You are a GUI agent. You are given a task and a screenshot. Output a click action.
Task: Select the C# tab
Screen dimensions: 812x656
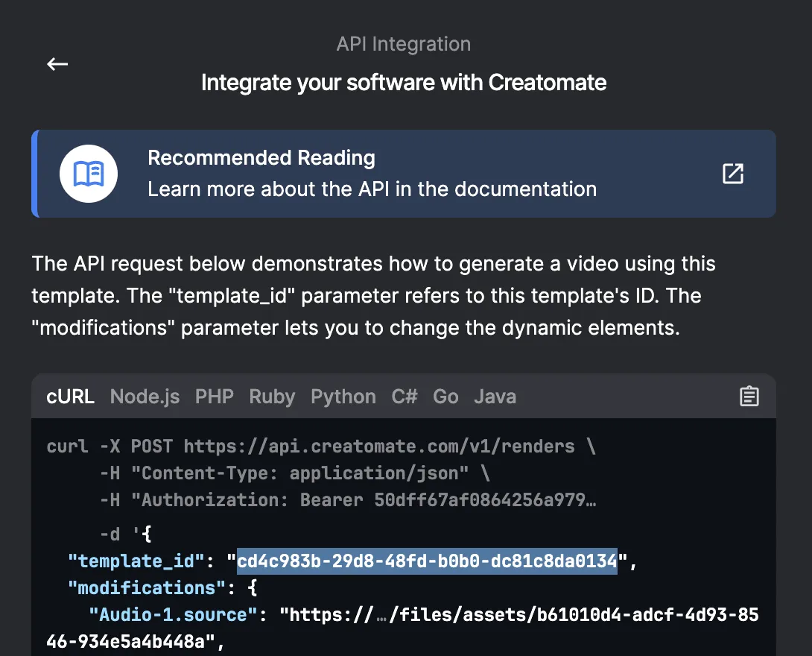(405, 397)
